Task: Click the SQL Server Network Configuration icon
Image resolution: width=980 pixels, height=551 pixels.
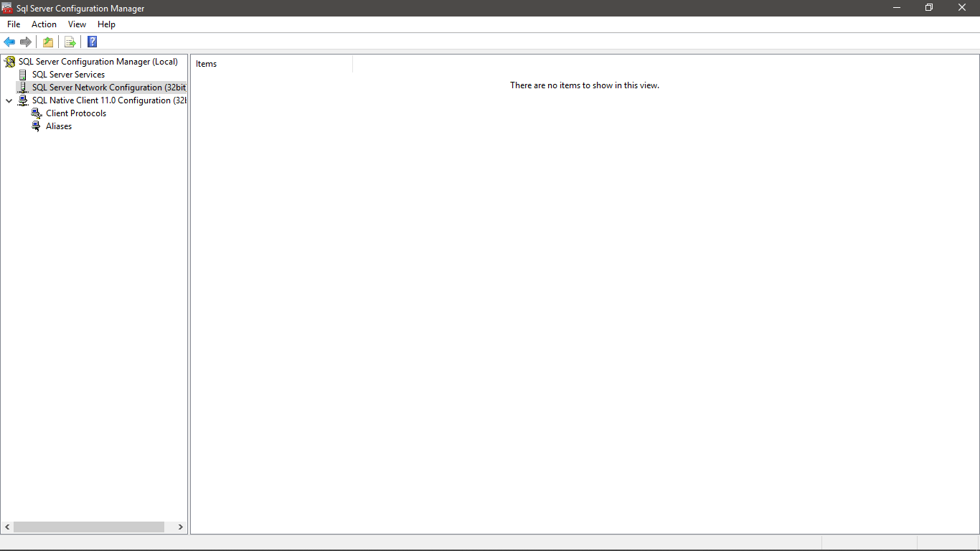Action: 23,88
